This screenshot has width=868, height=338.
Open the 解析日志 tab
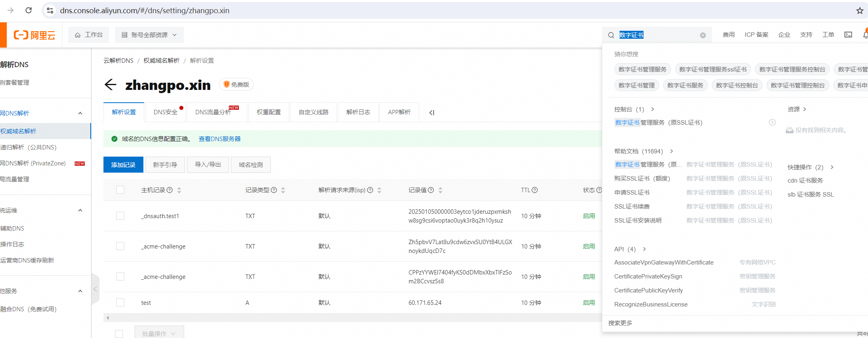[358, 112]
